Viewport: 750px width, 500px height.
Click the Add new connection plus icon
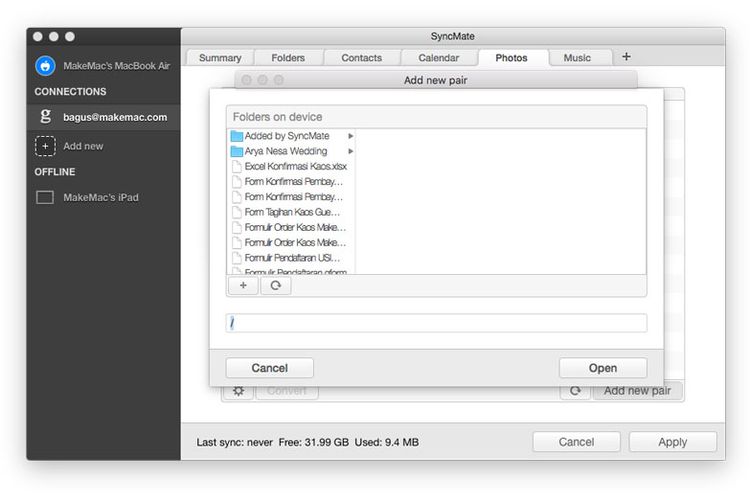point(45,146)
